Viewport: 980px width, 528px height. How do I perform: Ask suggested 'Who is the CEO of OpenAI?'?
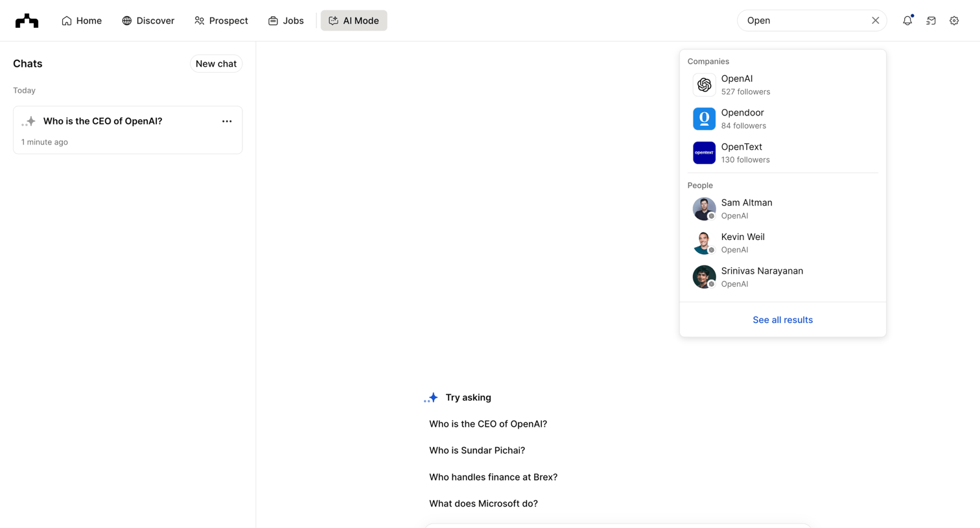click(x=488, y=424)
